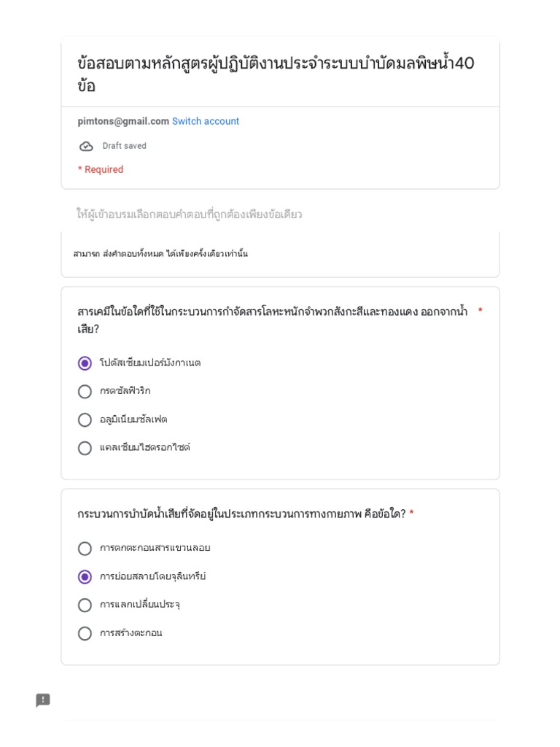Choose the การย่อยสลายโดยจุลินทรีย์ radio button
Viewport: 560px width, 747px height.
click(x=85, y=577)
